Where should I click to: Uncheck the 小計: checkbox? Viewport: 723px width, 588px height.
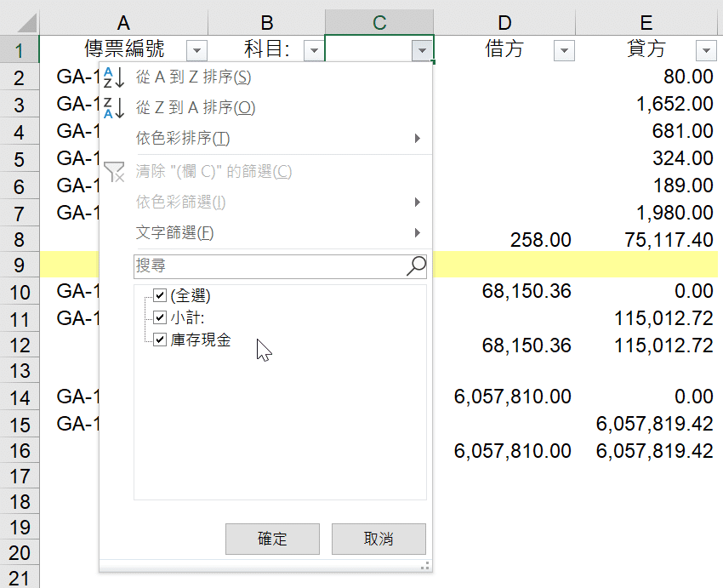(160, 317)
